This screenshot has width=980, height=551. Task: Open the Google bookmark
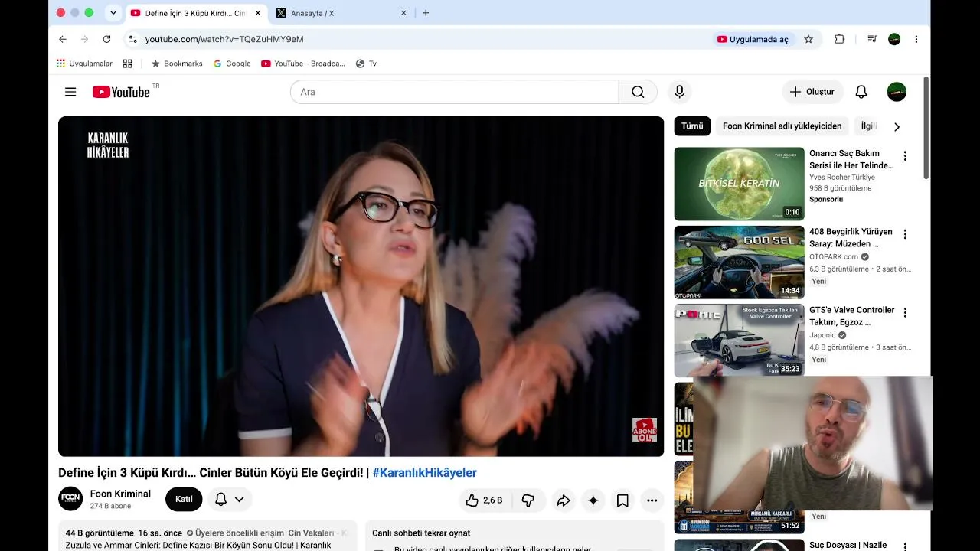tap(232, 64)
